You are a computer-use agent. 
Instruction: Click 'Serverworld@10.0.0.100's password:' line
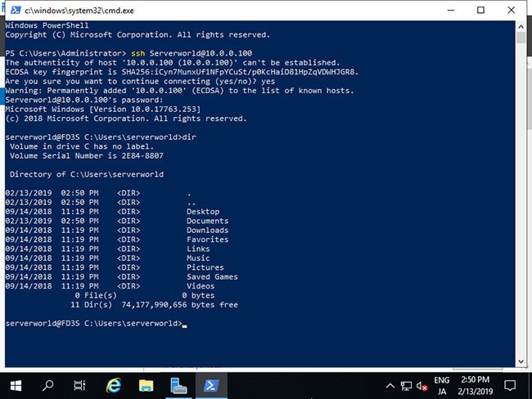pyautogui.click(x=84, y=100)
